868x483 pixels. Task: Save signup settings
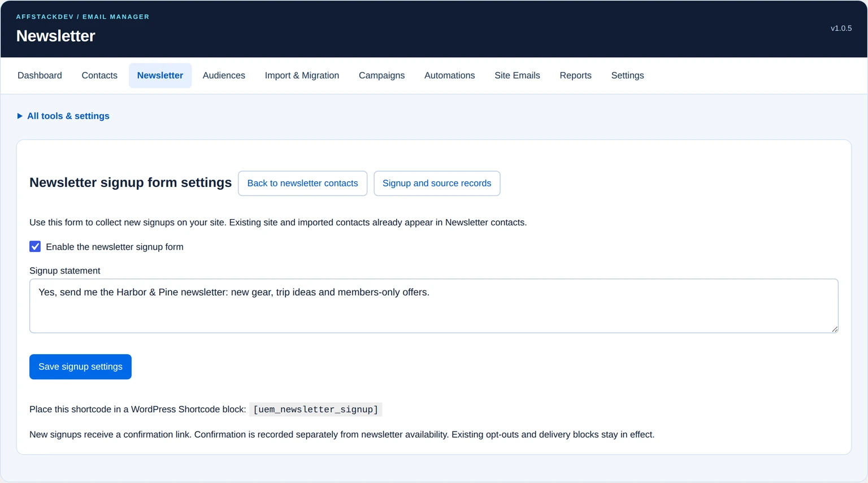80,367
